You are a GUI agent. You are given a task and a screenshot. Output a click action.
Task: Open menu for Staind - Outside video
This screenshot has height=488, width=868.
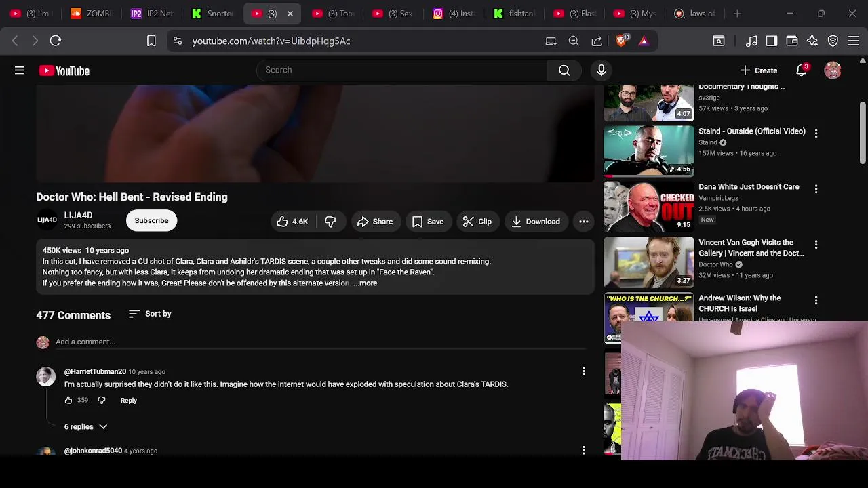point(816,134)
